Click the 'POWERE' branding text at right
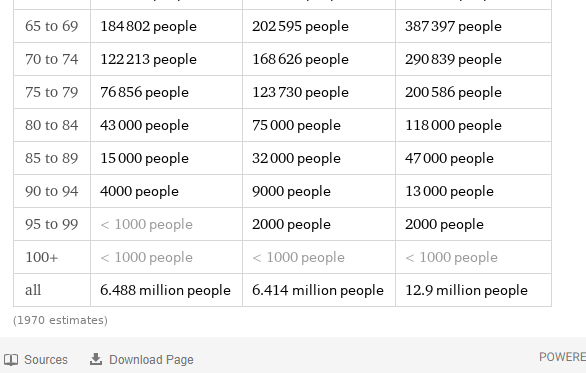Screen dimensions: 586x373 562,357
